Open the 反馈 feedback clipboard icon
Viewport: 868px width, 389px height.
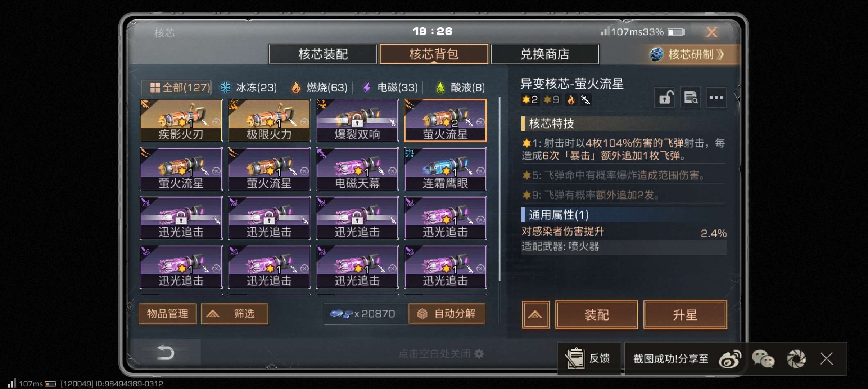[x=575, y=358]
